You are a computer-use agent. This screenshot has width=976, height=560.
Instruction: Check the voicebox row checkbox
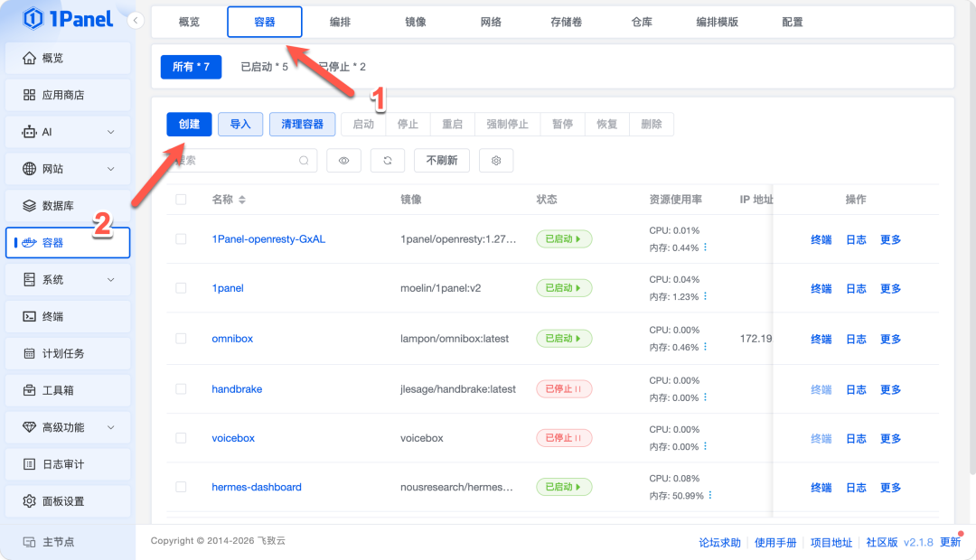point(181,438)
